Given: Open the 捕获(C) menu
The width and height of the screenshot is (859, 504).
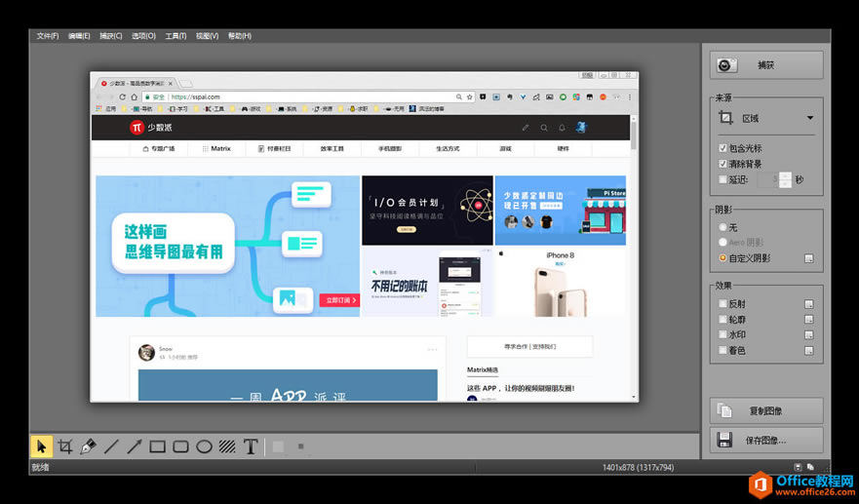Looking at the screenshot, I should point(110,36).
